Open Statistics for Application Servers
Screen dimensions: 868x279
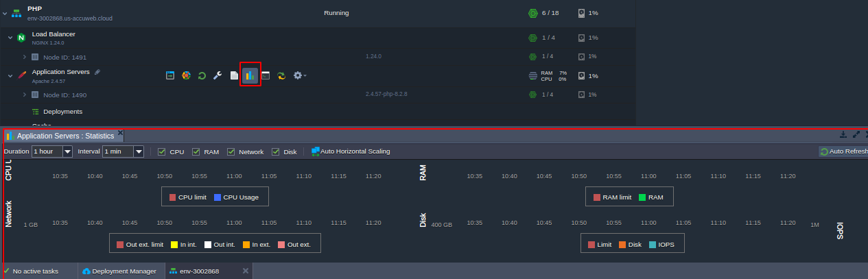pyautogui.click(x=250, y=75)
